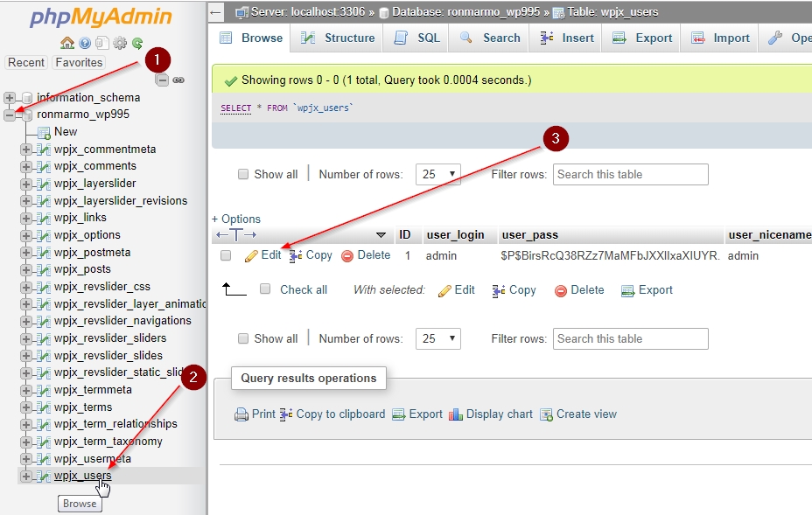
Task: Open the SQL tab
Action: pos(417,38)
